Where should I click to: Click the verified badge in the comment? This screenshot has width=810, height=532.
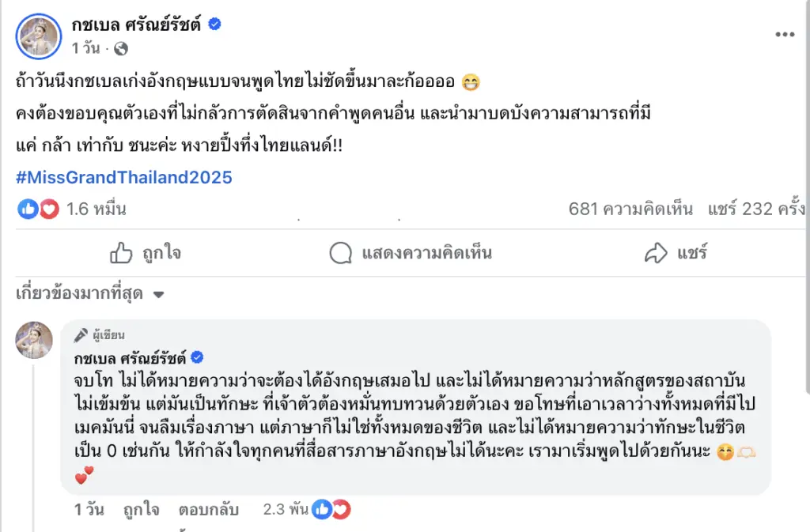(x=197, y=357)
